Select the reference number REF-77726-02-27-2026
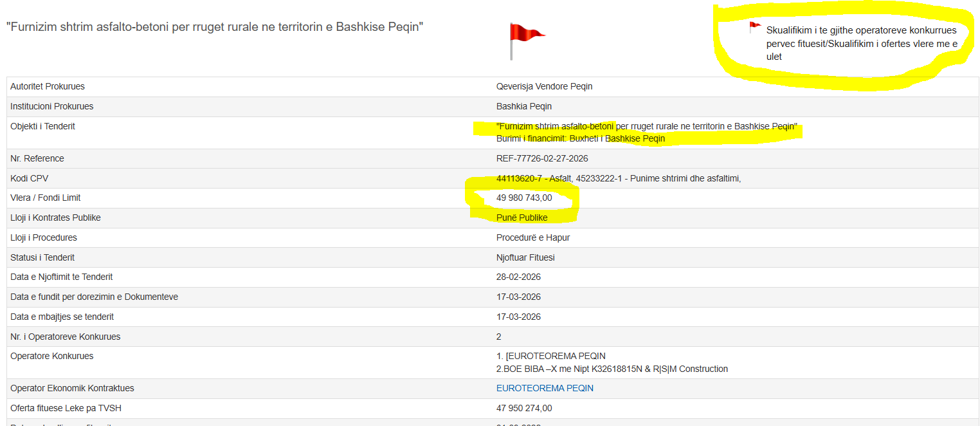The height and width of the screenshot is (426, 980). (x=542, y=158)
